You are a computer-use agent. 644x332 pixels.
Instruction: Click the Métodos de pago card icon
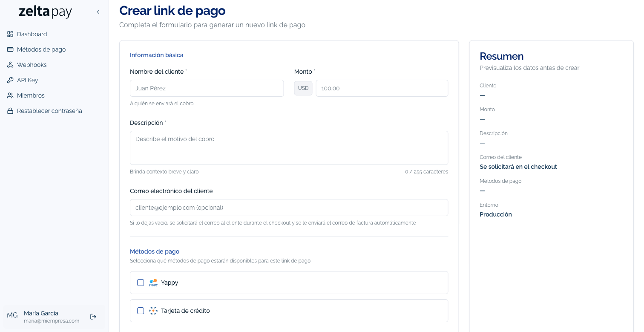click(10, 49)
